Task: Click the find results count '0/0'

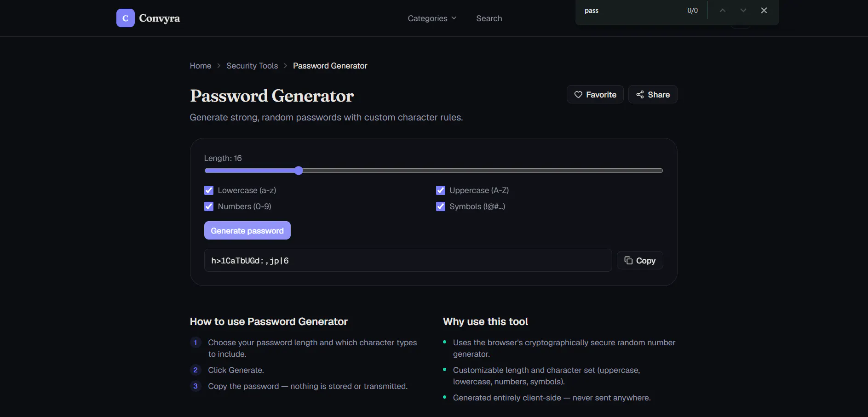Action: (x=692, y=11)
